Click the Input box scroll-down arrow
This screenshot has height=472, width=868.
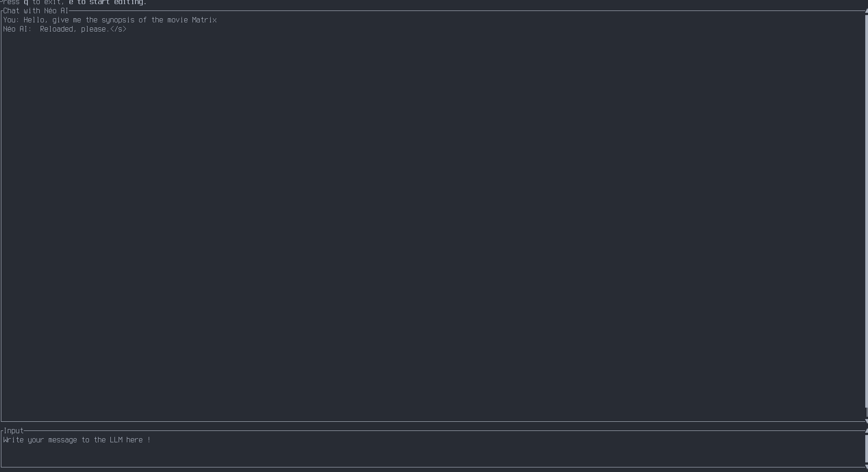(867, 467)
